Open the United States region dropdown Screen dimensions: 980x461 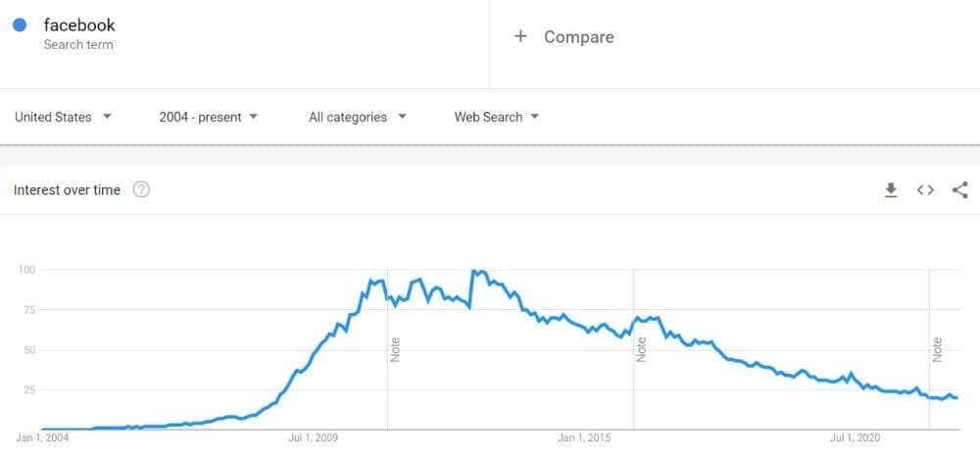(63, 117)
